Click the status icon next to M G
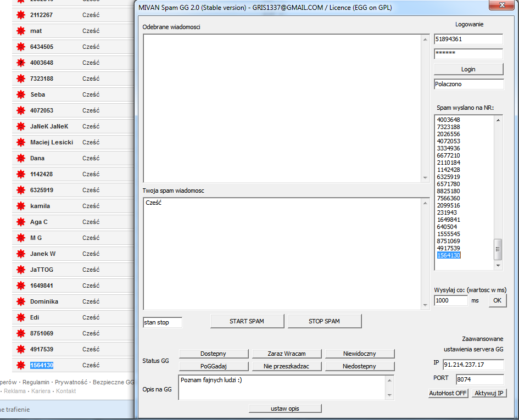This screenshot has width=519, height=420. click(x=21, y=238)
